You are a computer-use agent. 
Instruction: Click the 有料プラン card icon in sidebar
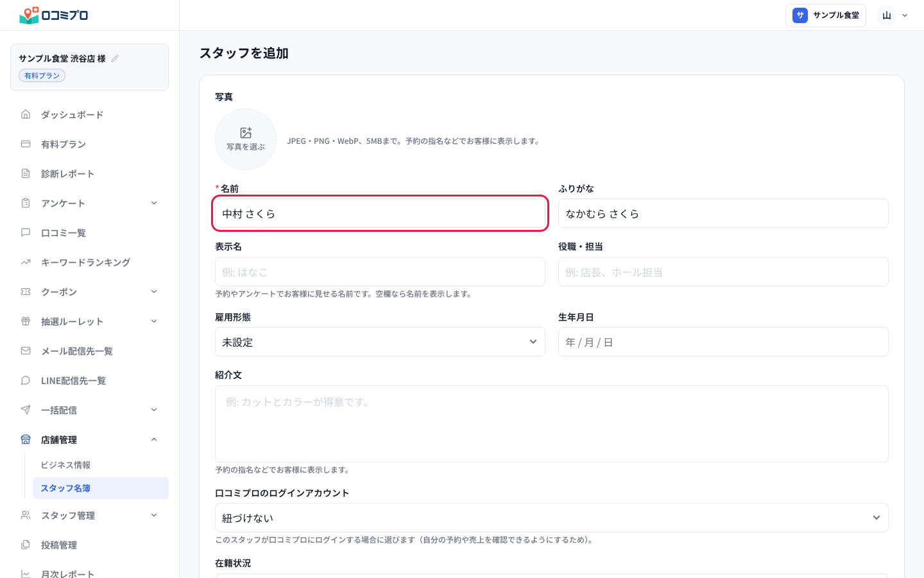26,144
